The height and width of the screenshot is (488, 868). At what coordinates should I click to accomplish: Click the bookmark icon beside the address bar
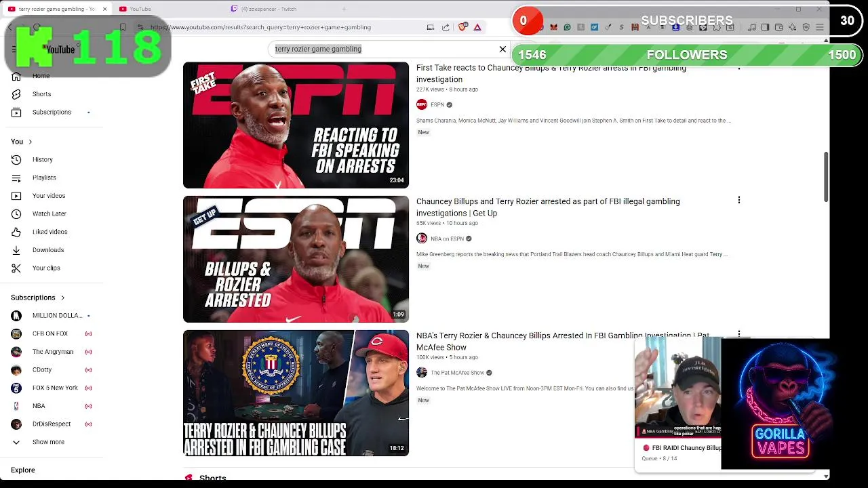pyautogui.click(x=123, y=27)
